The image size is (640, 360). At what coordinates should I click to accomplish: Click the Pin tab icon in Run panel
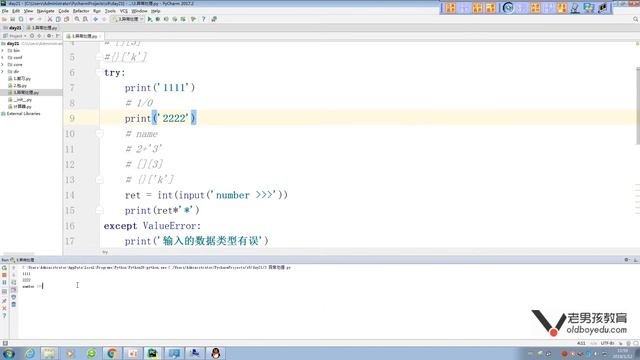4,301
